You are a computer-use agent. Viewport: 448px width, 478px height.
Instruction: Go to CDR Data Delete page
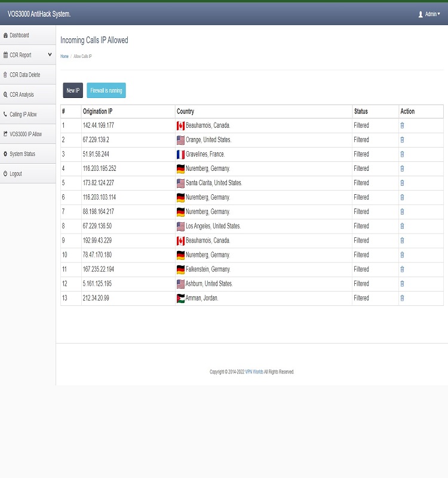point(24,75)
